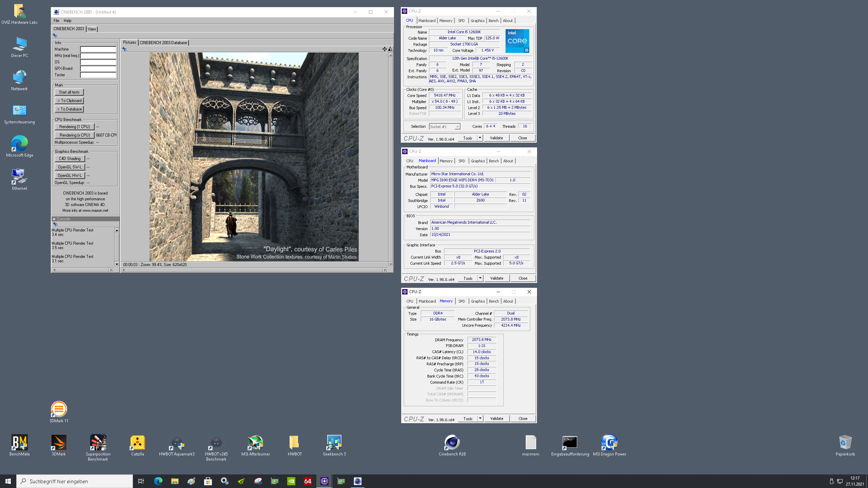
Task: Open Socket #1 selection dropdown
Action: pyautogui.click(x=445, y=126)
